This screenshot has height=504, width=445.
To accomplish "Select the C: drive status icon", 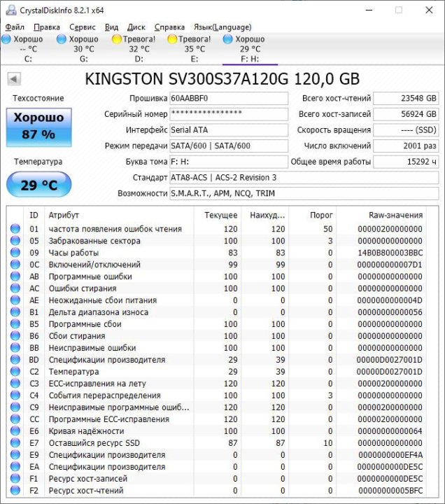I will click(6, 40).
